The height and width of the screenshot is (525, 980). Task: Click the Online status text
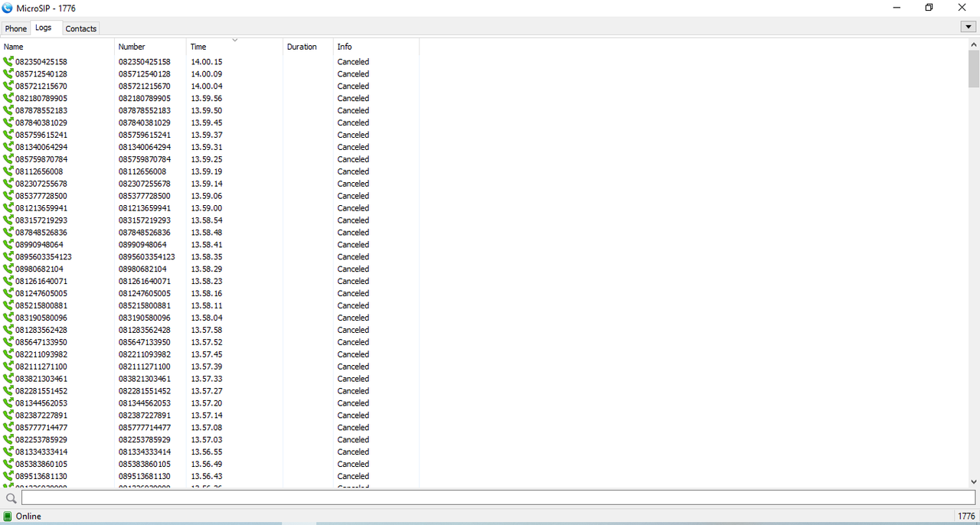[28, 517]
